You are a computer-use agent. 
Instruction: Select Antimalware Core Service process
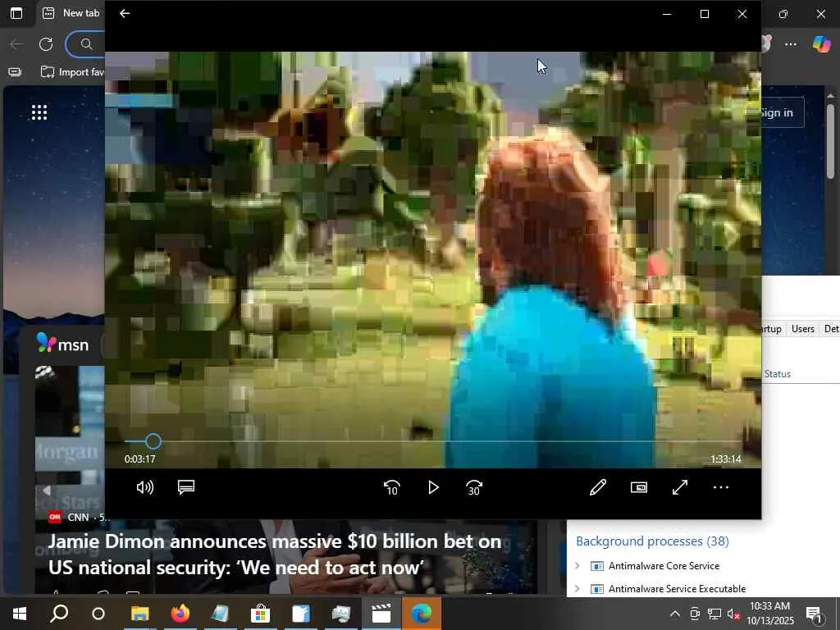[664, 566]
